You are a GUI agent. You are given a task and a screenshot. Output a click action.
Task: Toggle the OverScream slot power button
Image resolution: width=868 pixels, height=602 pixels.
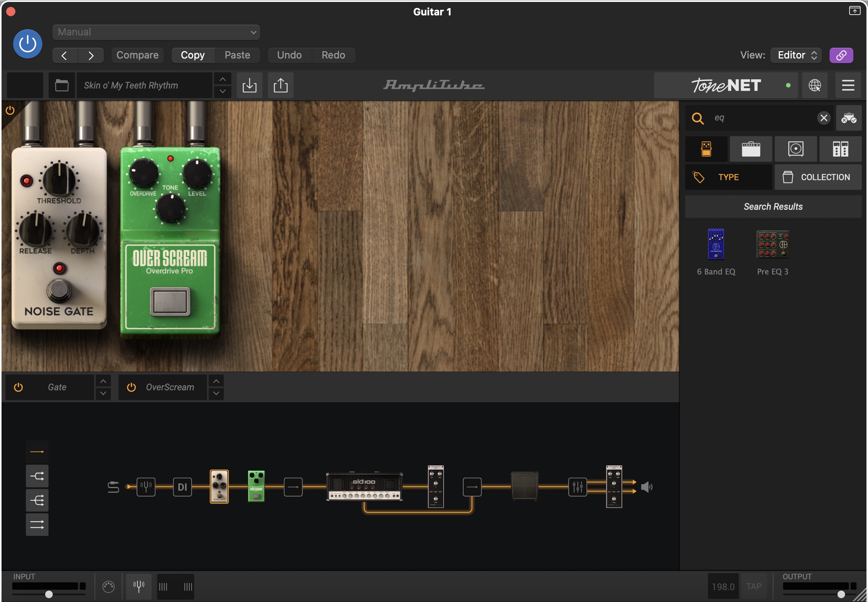(x=131, y=387)
